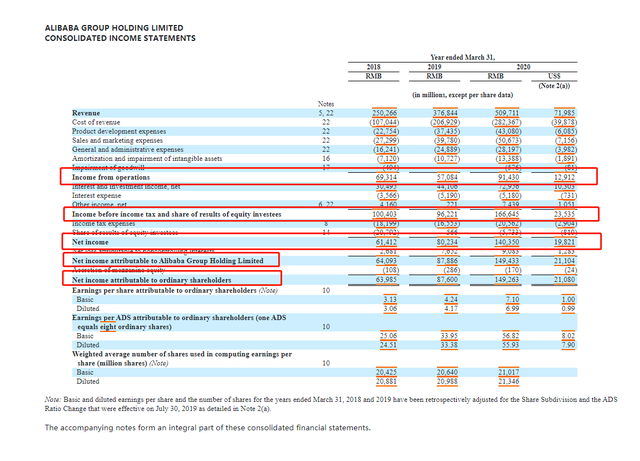Image resolution: width=640 pixels, height=461 pixels.
Task: Click ordinary shareholders value 63,985
Action: [386, 280]
